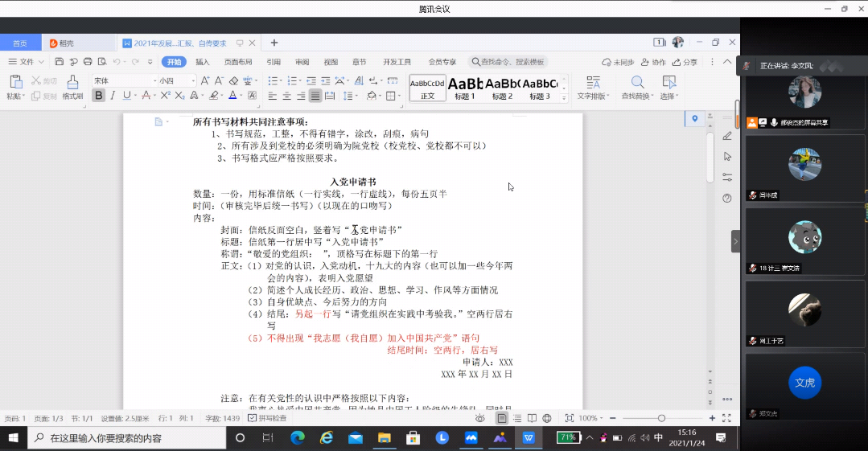Image resolution: width=868 pixels, height=451 pixels.
Task: Select the 标题 1 heading style
Action: coord(465,87)
